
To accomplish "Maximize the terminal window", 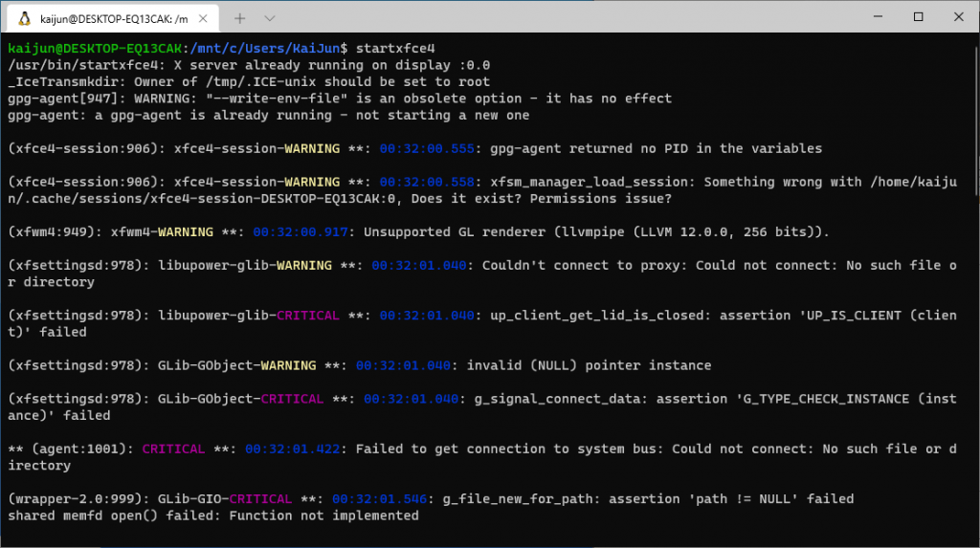I will coord(918,17).
